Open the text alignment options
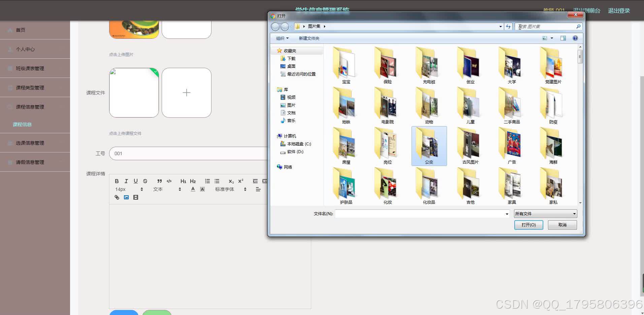Viewport: 644px width, 315px height. [258, 189]
